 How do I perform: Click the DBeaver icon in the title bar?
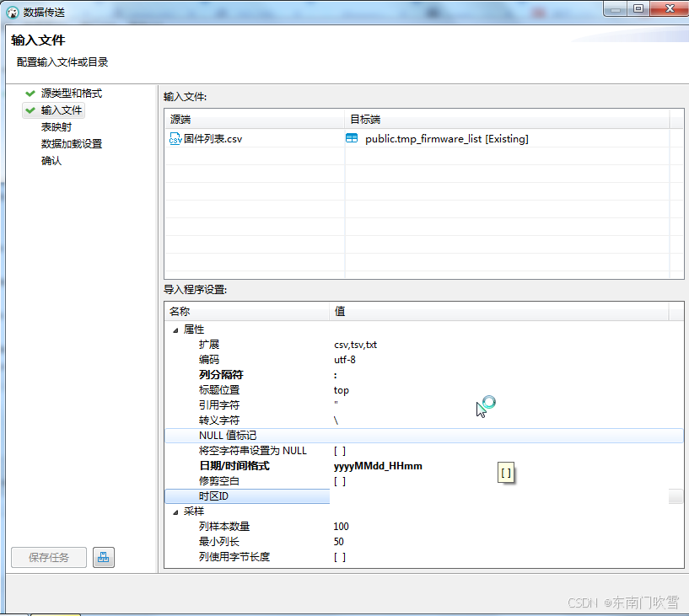[13, 12]
